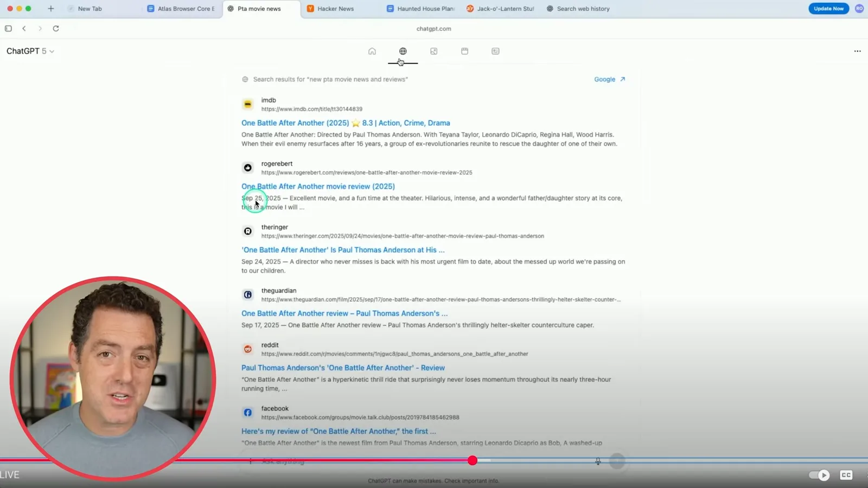
Task: Click the chatgpt.com address bar
Action: [x=433, y=29]
